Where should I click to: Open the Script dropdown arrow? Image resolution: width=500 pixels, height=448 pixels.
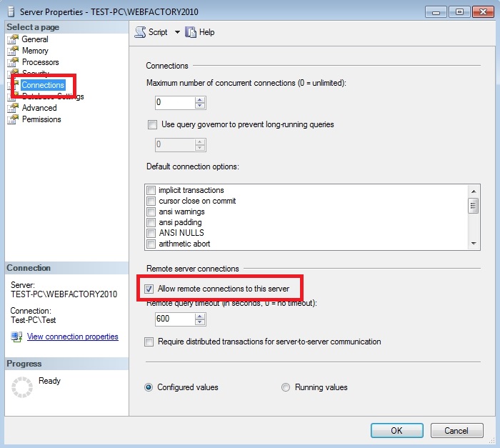tap(177, 32)
